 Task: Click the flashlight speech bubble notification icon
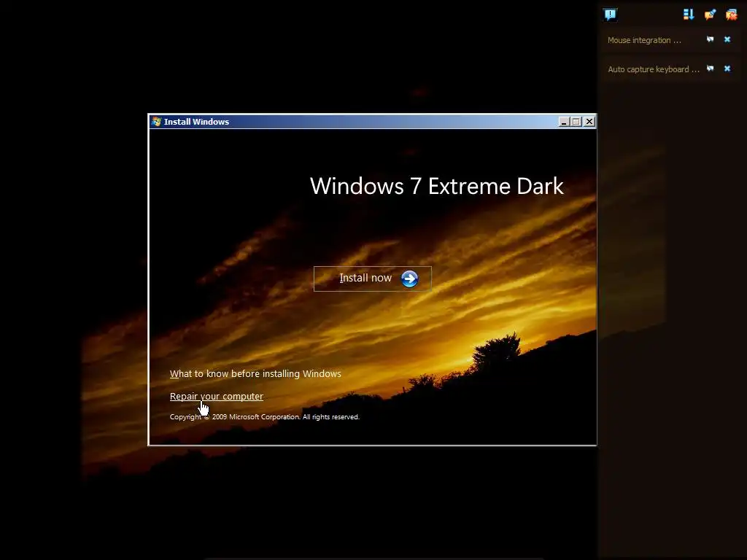(x=710, y=15)
